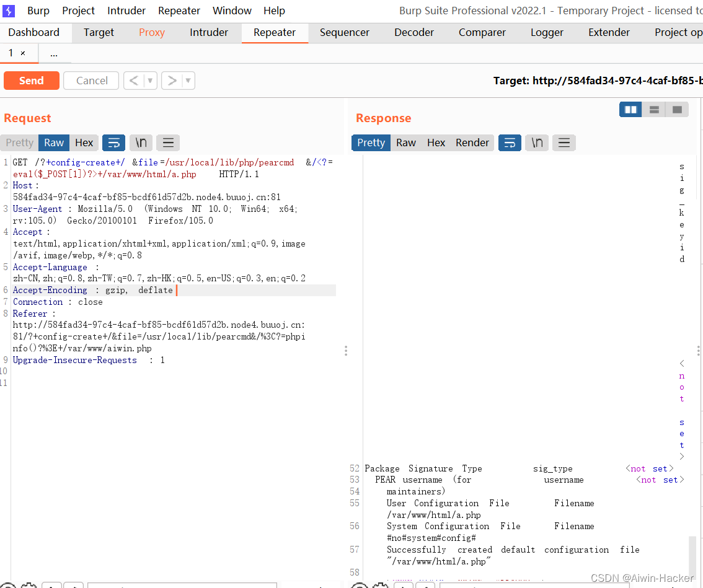The image size is (703, 588).
Task: Open the Burp menu
Action: (38, 11)
